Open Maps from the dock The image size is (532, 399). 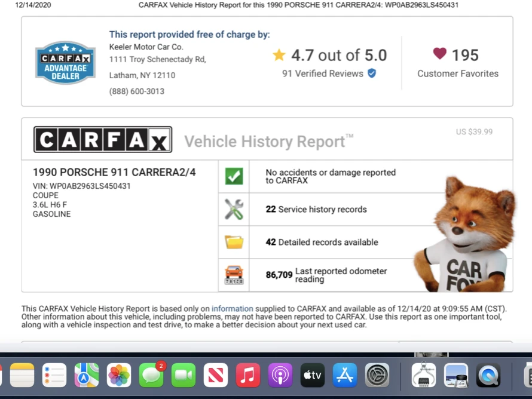pyautogui.click(x=87, y=375)
